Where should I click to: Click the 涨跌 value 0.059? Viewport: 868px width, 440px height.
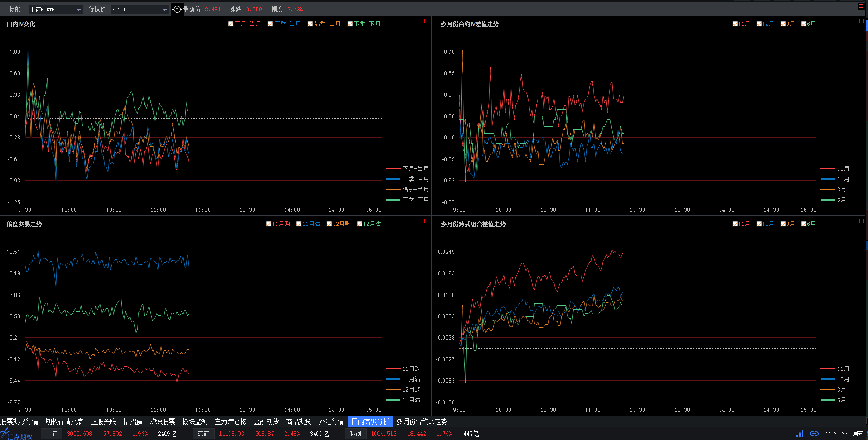click(254, 10)
